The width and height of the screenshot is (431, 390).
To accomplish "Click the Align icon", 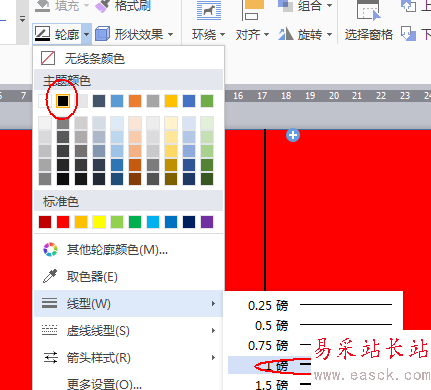I will (253, 10).
